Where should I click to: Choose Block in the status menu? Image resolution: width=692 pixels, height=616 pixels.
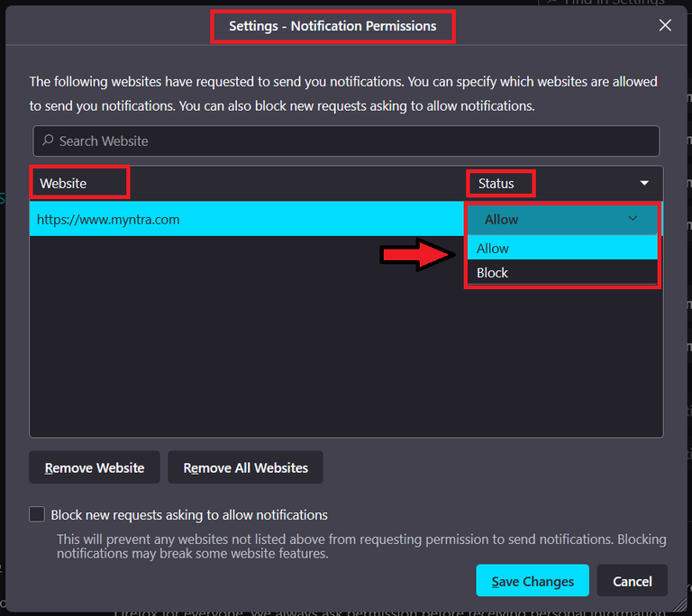tap(562, 272)
